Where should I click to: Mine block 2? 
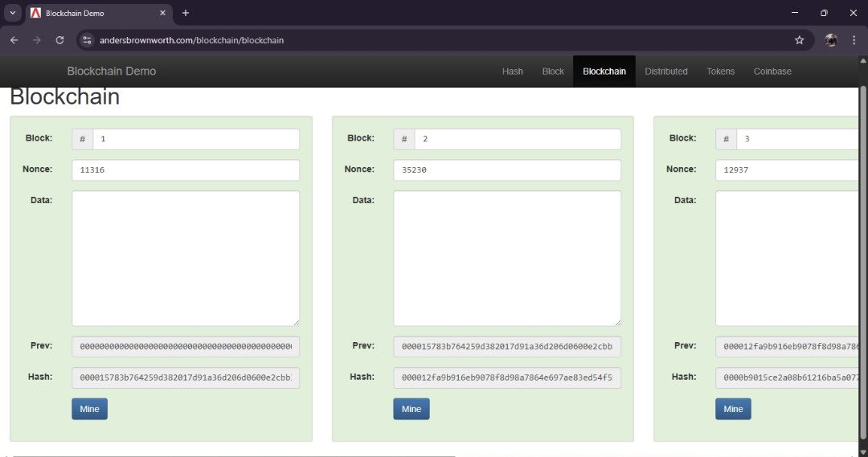pos(411,409)
